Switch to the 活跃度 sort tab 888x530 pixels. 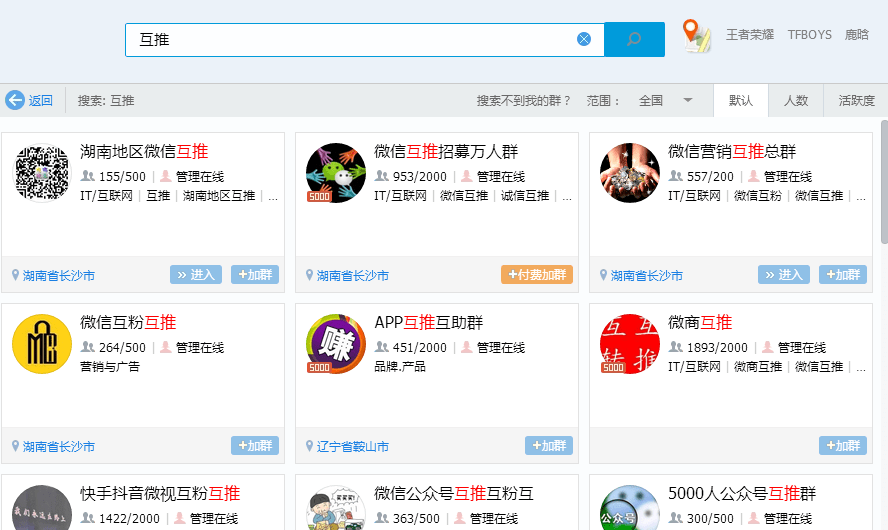coord(856,100)
